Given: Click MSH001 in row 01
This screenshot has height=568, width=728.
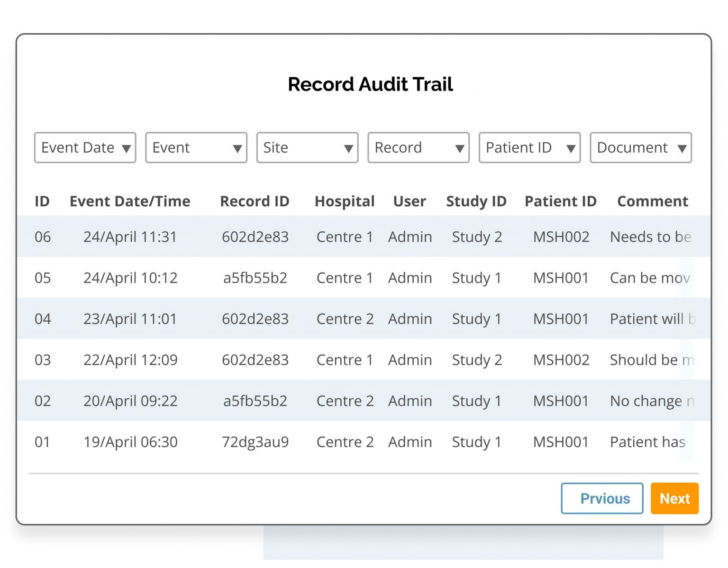Looking at the screenshot, I should pyautogui.click(x=561, y=441).
